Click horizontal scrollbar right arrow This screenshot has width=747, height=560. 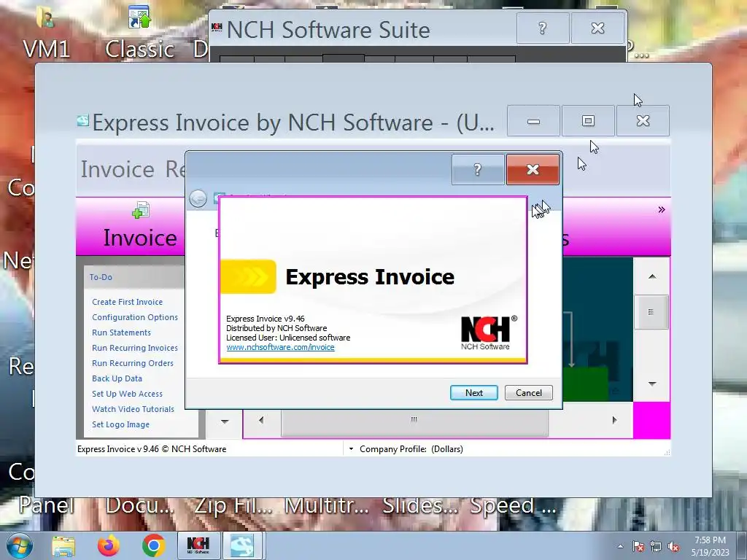[614, 420]
